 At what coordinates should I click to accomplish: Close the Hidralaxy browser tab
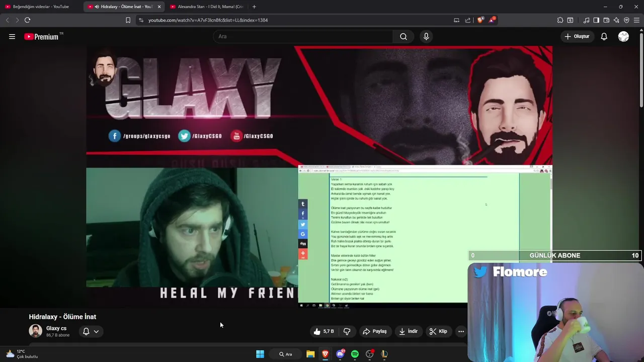[159, 7]
